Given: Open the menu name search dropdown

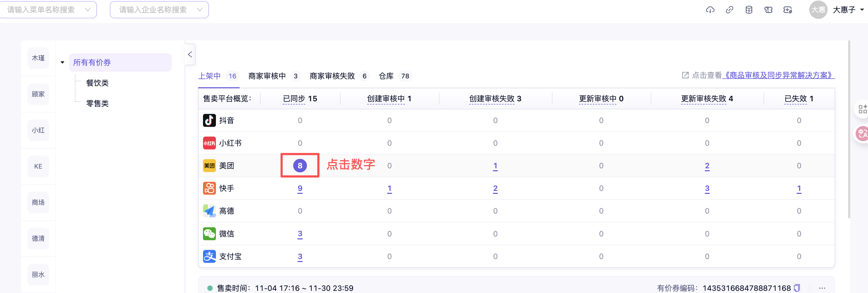Looking at the screenshot, I should pos(48,10).
